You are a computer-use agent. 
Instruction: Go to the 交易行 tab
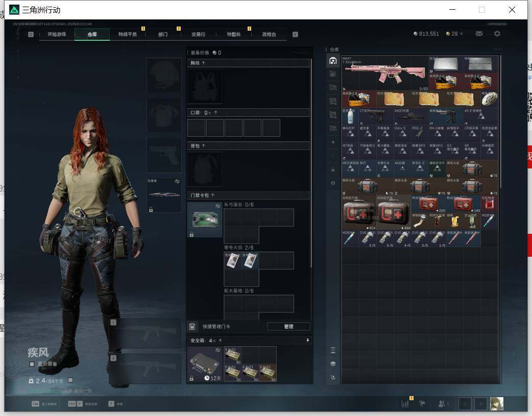[198, 34]
